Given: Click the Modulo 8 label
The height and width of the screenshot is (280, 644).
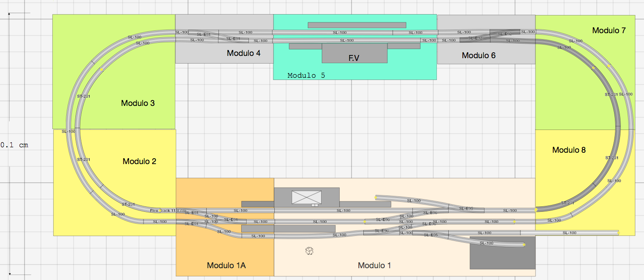Looking at the screenshot, I should pyautogui.click(x=569, y=150).
